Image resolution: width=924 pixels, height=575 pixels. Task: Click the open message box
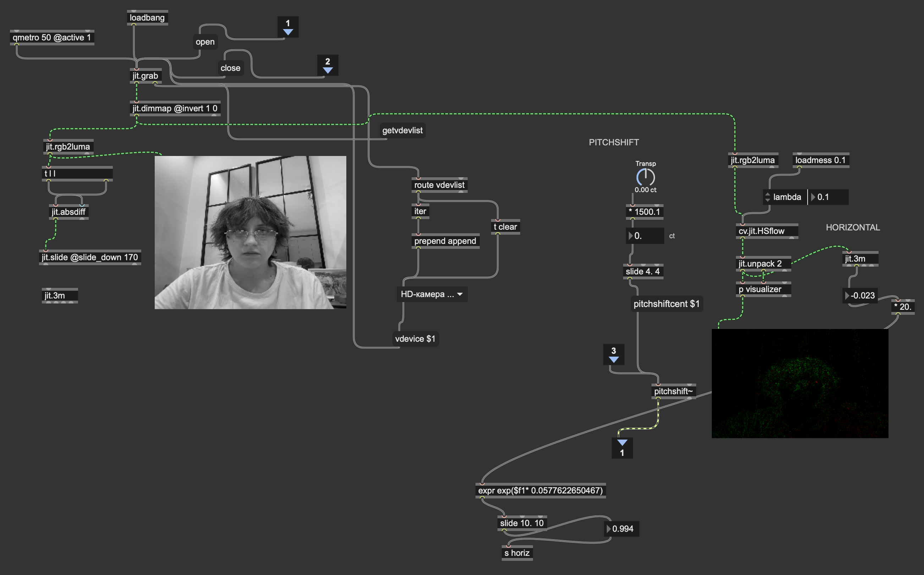click(x=205, y=42)
